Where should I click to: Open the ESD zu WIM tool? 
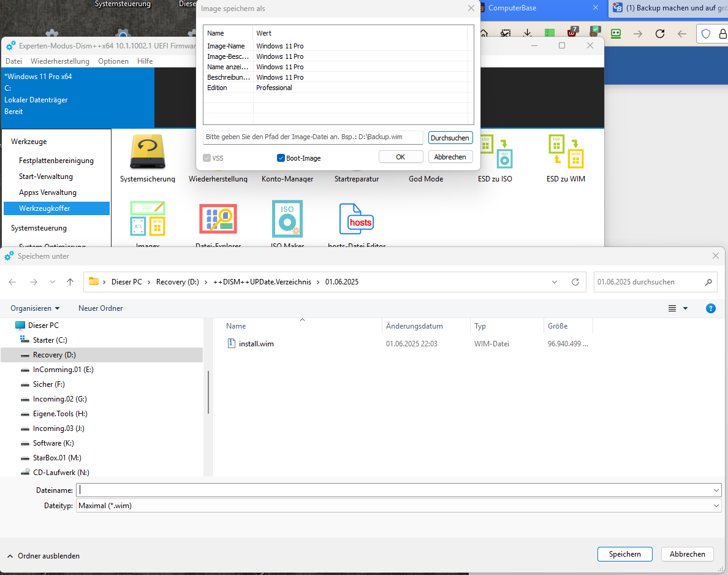point(566,152)
